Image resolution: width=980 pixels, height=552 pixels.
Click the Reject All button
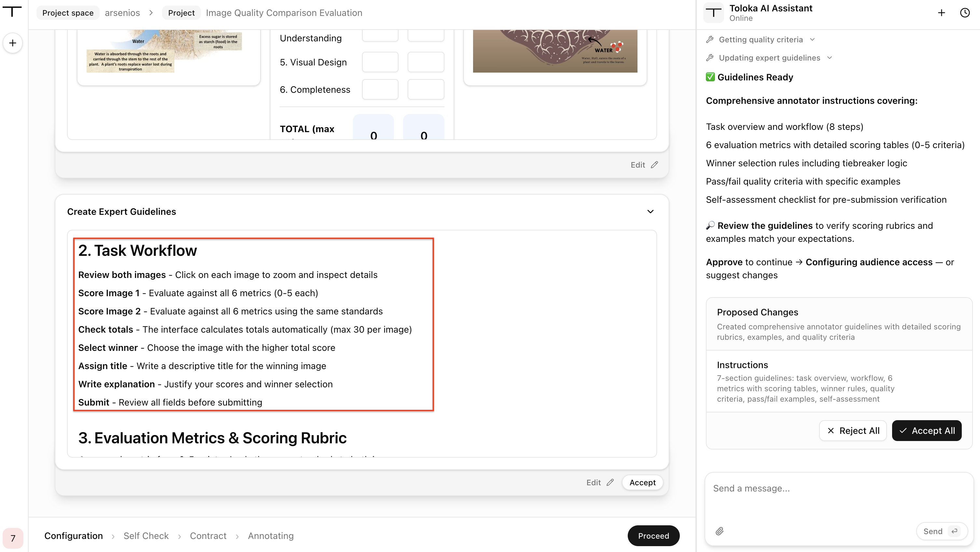pyautogui.click(x=853, y=431)
